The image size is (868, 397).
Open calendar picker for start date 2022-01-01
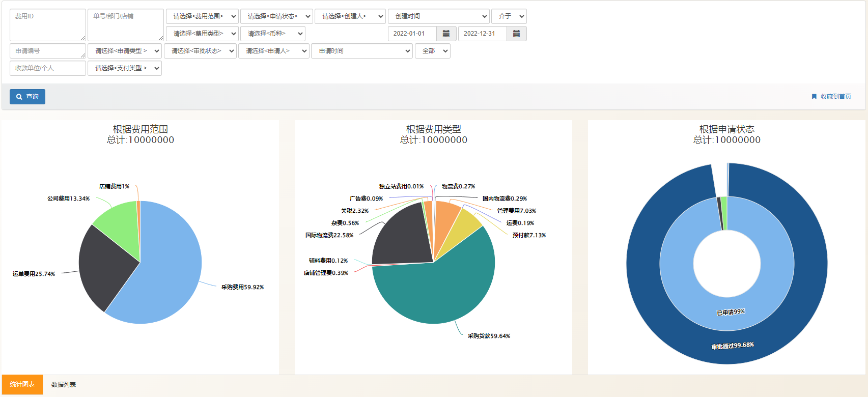coord(446,34)
